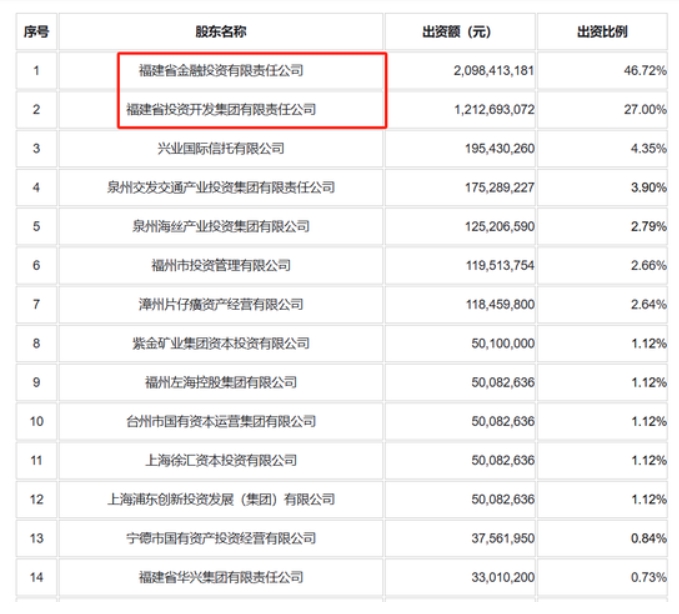Select 上海浦东创新投资发展（集团）有限公司 row
This screenshot has height=614, width=679.
point(221,499)
